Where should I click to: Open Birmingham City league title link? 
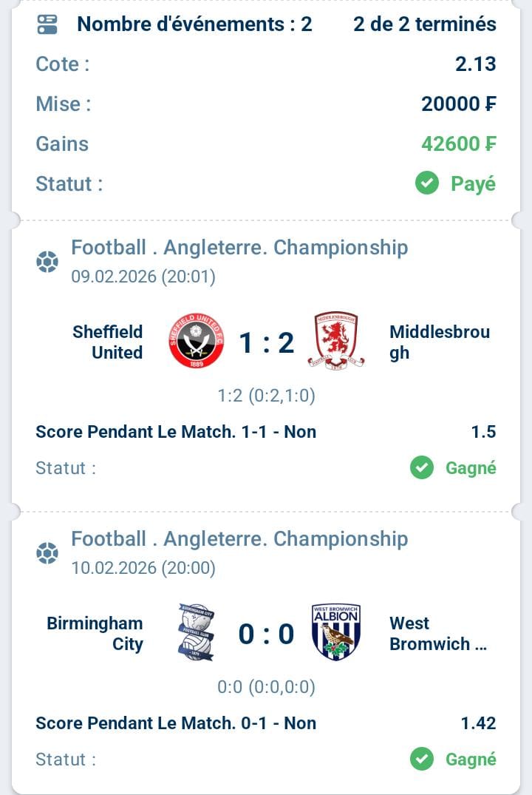pos(239,538)
